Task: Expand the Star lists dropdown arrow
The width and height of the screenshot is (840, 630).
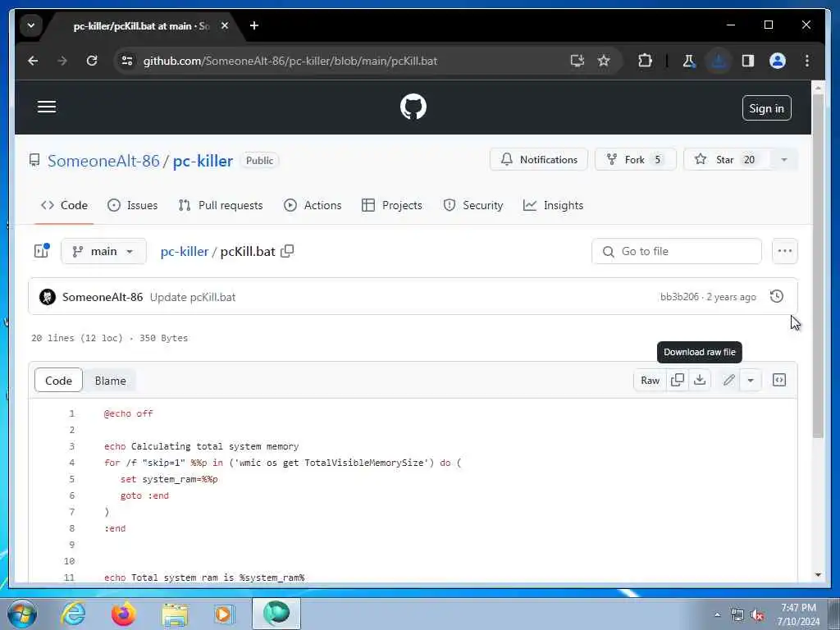Action: tap(783, 160)
